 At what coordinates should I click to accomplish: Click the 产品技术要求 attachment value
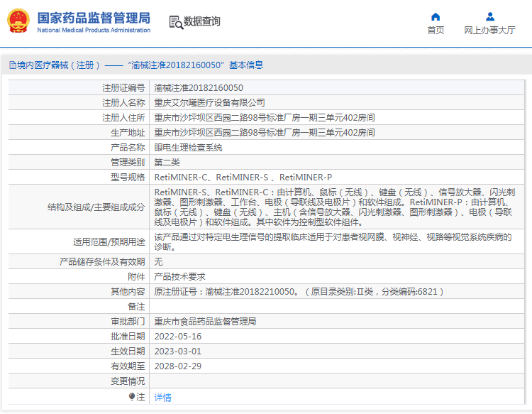[x=179, y=277]
